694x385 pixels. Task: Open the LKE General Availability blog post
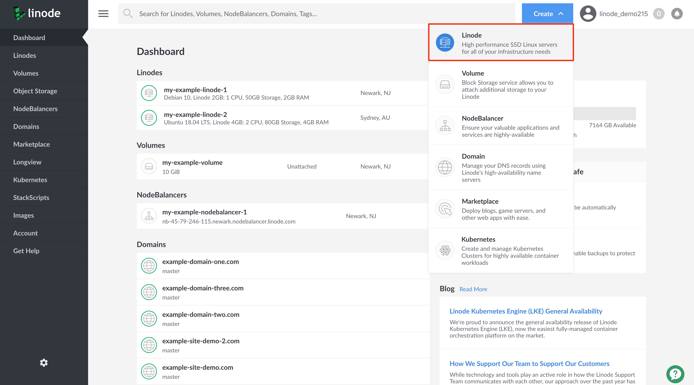pyautogui.click(x=526, y=311)
